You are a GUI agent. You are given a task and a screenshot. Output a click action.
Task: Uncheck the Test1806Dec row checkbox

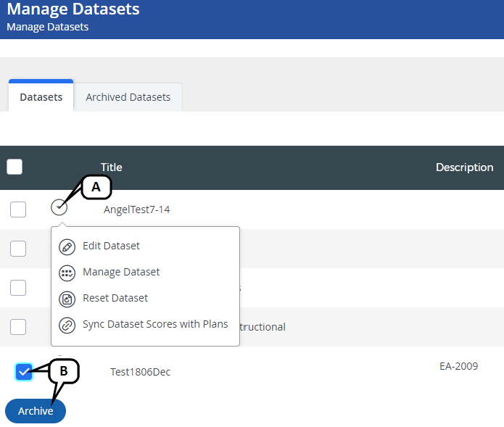24,372
